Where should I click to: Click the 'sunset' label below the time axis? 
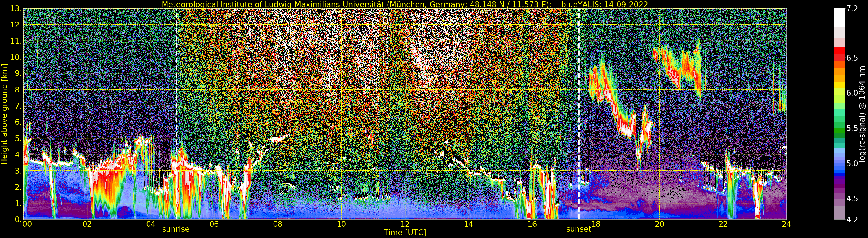pos(578,229)
